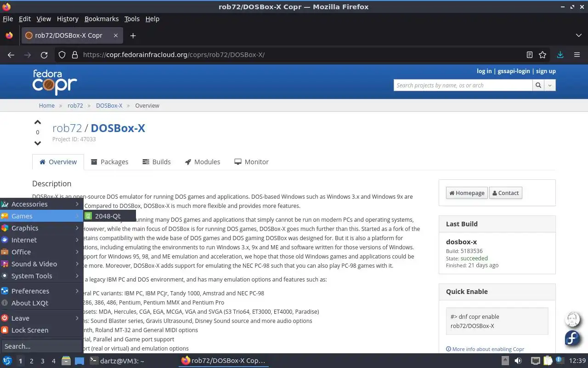Close the rob72/DOSBox-X Copr tab
Viewport: 588px width, 368px height.
(116, 35)
